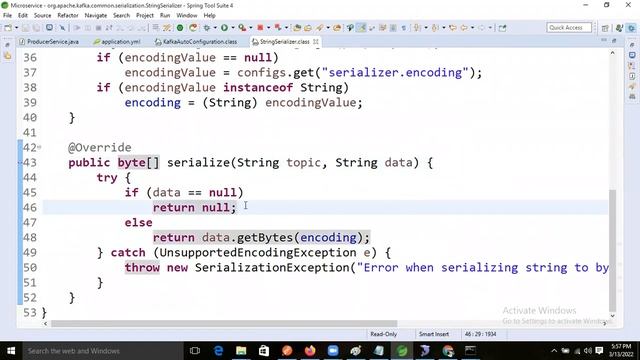Expand the Next Annotation dropdown arrow
This screenshot has height=360, width=640.
click(x=426, y=28)
